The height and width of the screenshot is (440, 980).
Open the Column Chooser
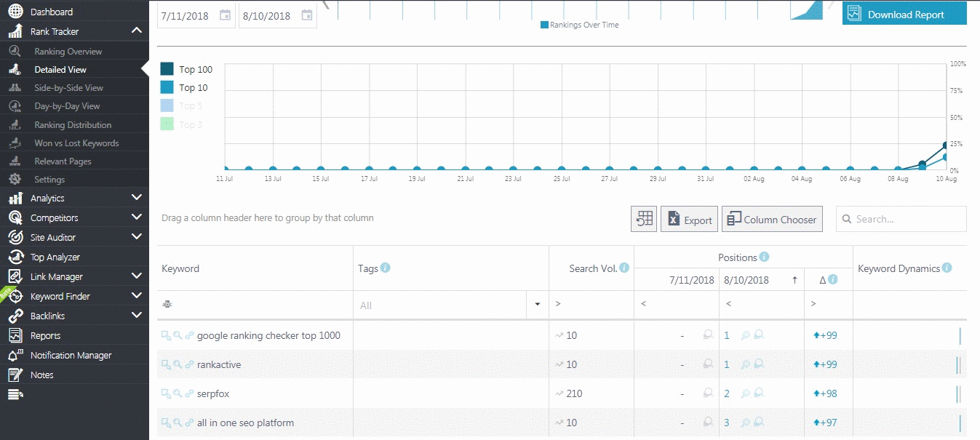pyautogui.click(x=772, y=219)
